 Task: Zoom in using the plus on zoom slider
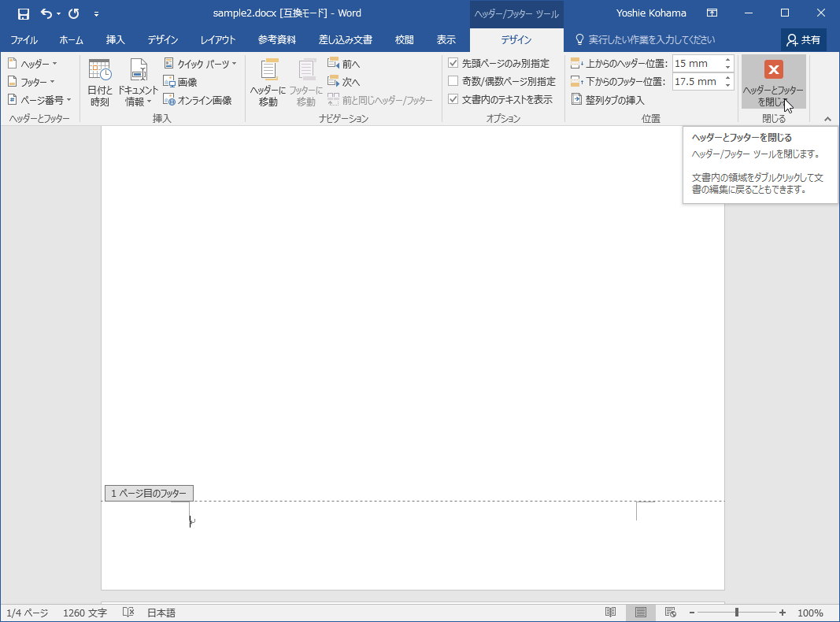pyautogui.click(x=781, y=612)
